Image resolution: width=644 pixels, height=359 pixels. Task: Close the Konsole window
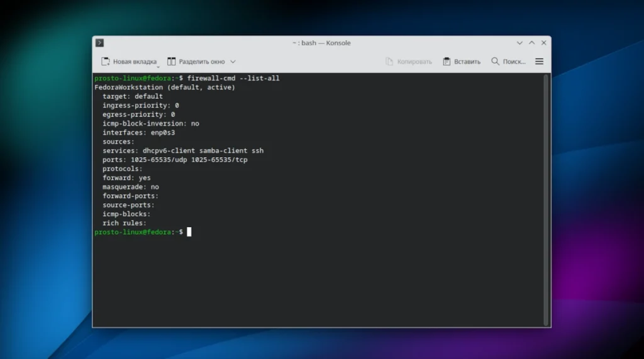544,43
